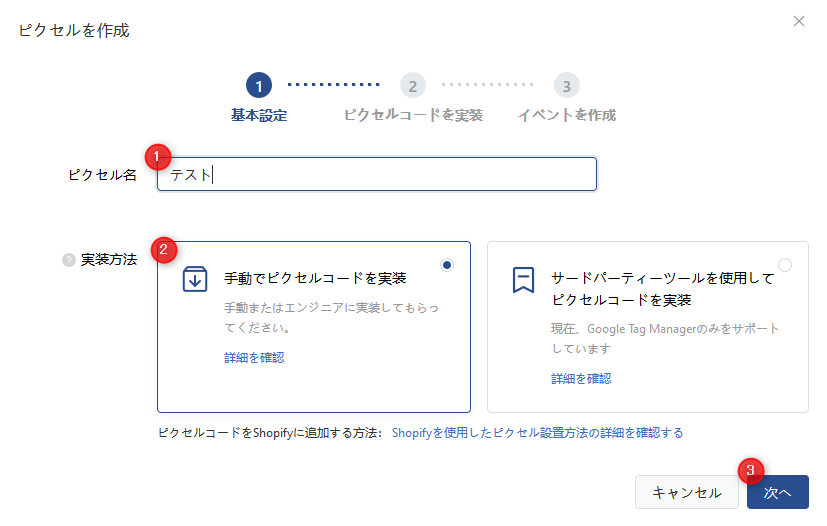Click step 2 circle ピクセルコードを実装
This screenshot has width=827, height=526.
pos(413,86)
